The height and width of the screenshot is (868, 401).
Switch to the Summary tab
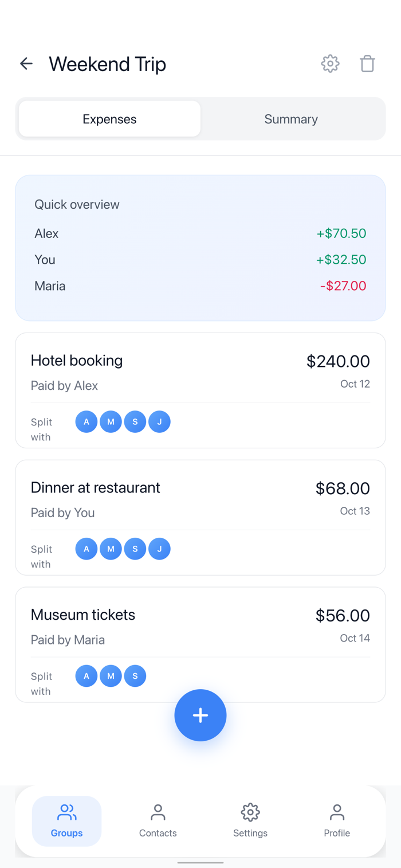pos(291,119)
